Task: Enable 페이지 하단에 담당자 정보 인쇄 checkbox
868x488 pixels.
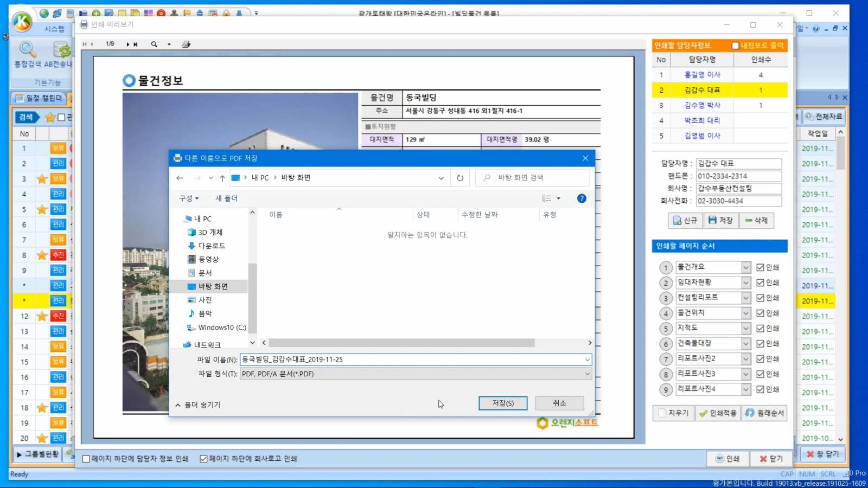Action: tap(86, 459)
